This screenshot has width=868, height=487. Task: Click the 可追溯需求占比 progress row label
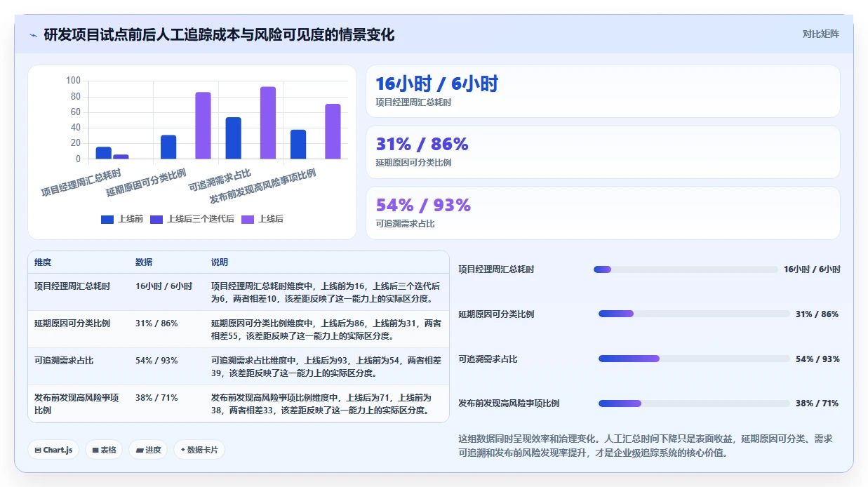coord(488,359)
